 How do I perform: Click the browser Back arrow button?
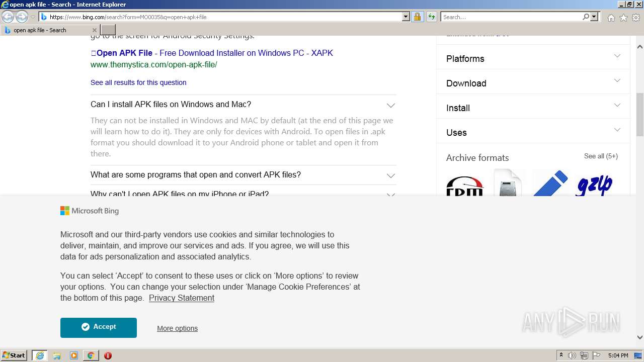pyautogui.click(x=8, y=17)
